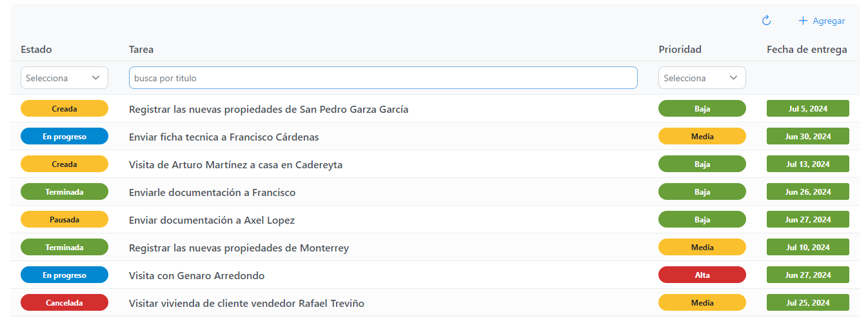Image resolution: width=868 pixels, height=323 pixels.
Task: Open the Estado filter dropdown
Action: [x=64, y=78]
